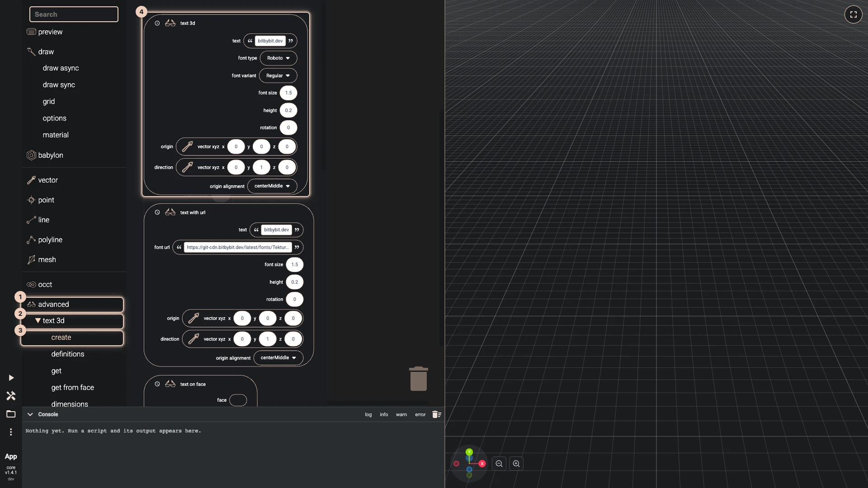Open the three-dot more menu

tap(11, 432)
